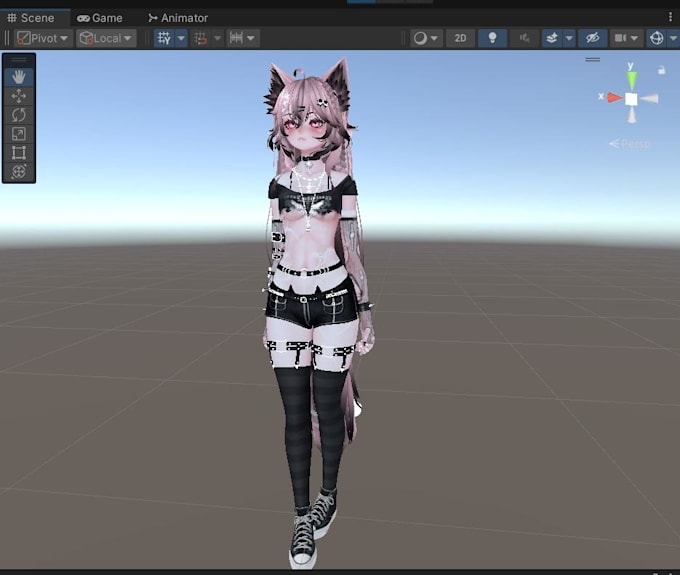Click the scene camera settings icon

[620, 38]
